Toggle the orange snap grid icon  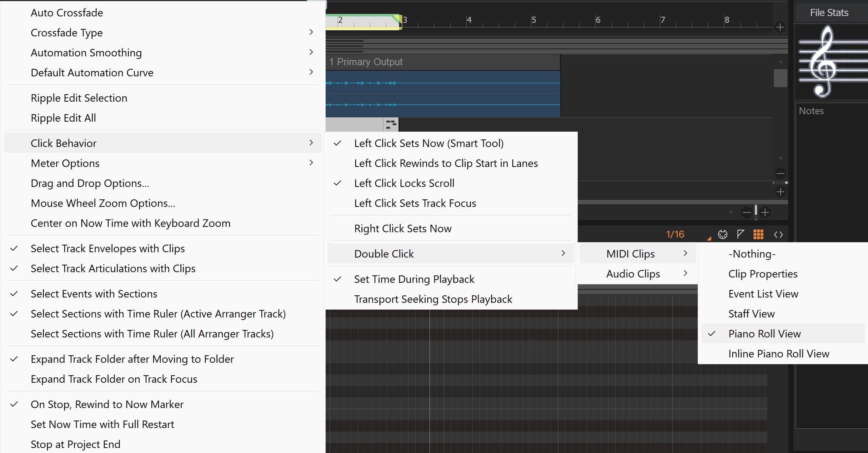click(758, 234)
